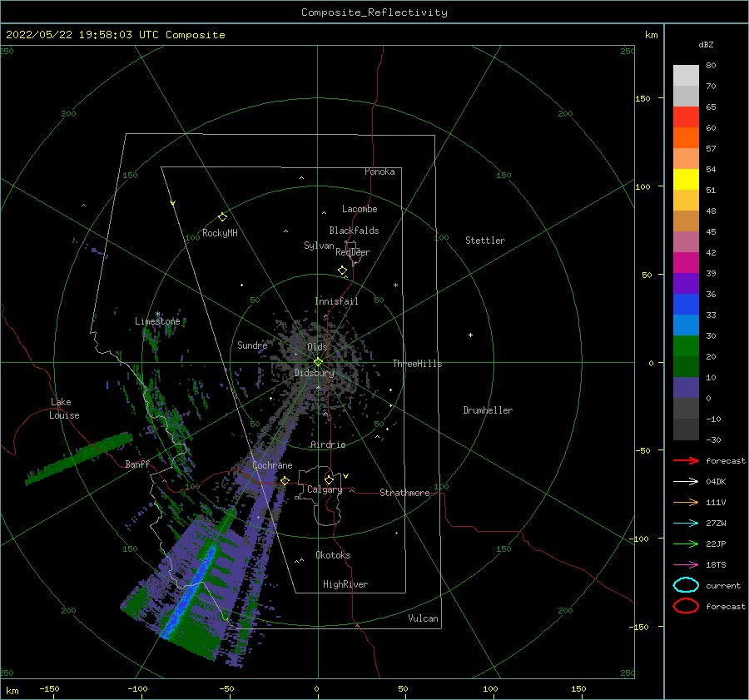The image size is (749, 700).
Task: Click the Olds label
Action: tap(317, 347)
